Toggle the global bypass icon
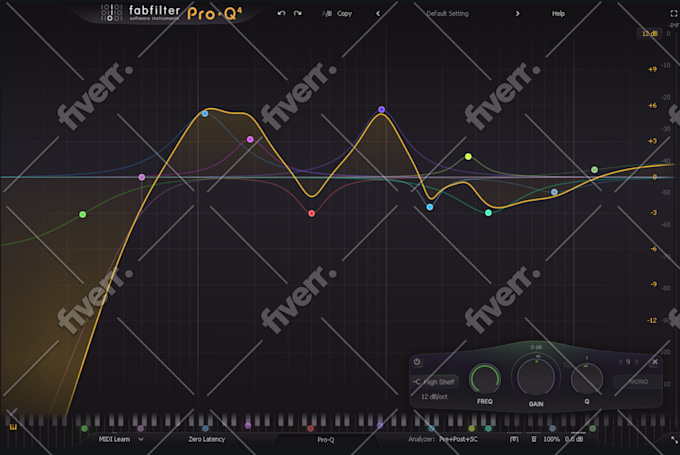Screen dimensions: 680x455 coord(534,439)
